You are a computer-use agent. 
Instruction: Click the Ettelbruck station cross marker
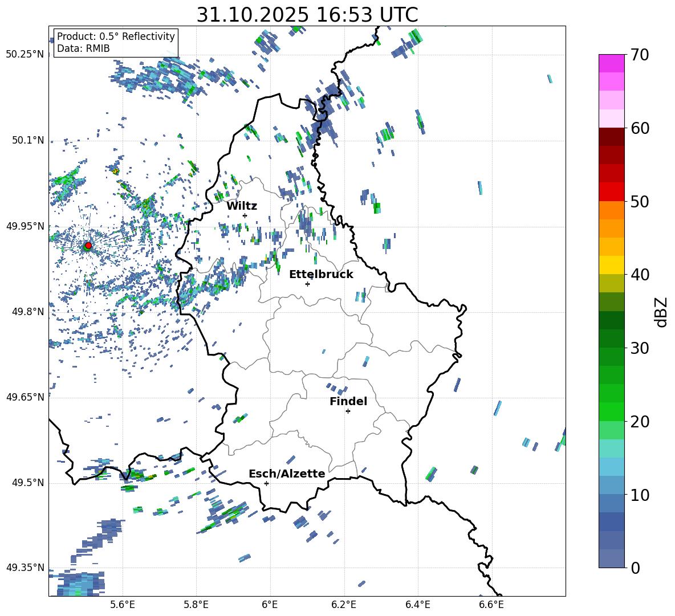(x=307, y=284)
